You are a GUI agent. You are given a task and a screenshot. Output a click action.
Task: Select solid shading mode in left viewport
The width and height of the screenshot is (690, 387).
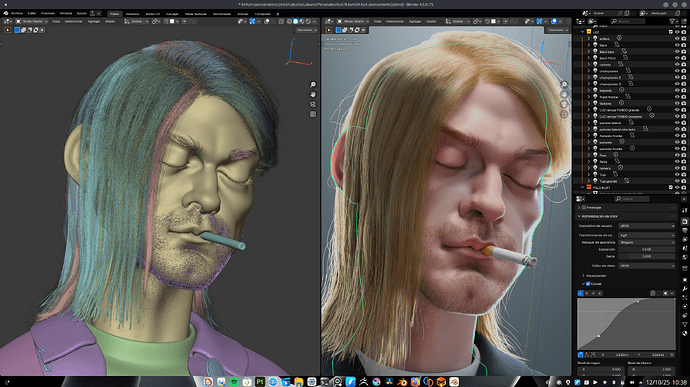pos(296,21)
